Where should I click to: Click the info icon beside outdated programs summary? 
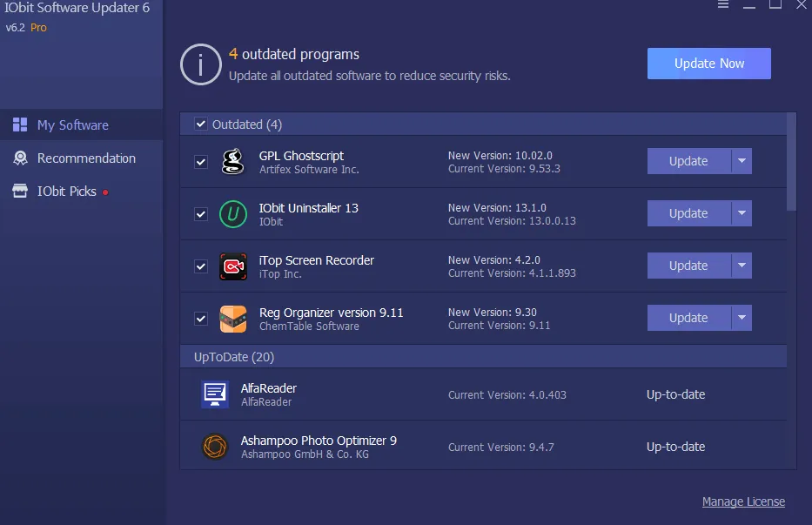tap(200, 64)
